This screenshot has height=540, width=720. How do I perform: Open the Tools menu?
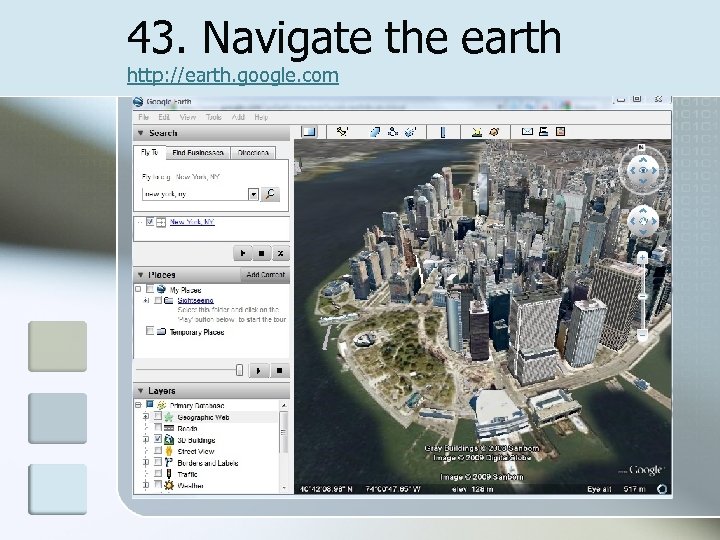pyautogui.click(x=214, y=117)
